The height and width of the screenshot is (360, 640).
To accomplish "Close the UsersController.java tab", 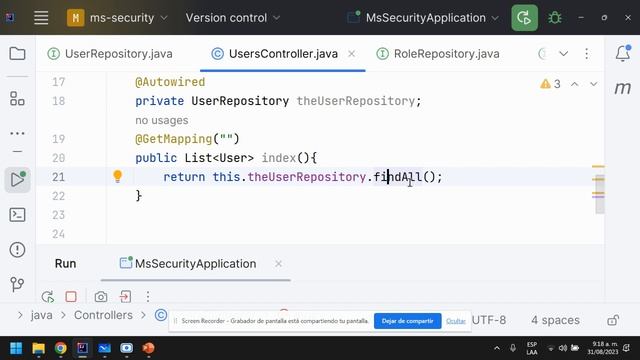I will (x=351, y=54).
